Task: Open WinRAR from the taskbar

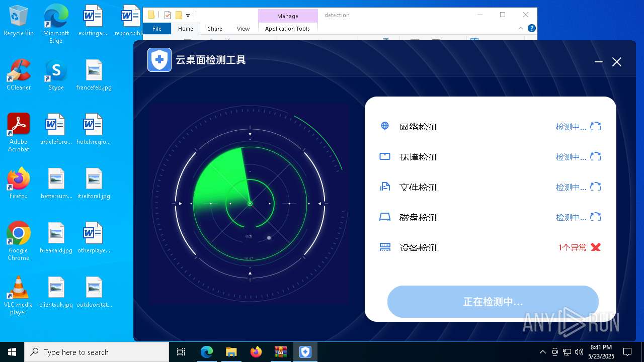Action: 280,352
